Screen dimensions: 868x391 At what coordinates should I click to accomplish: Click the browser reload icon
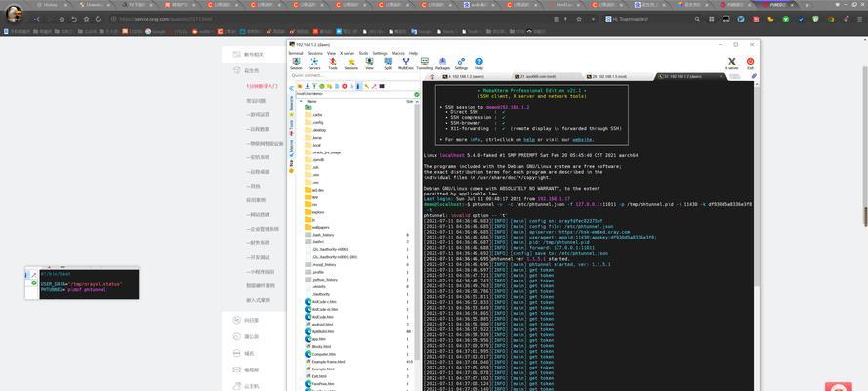[x=98, y=19]
